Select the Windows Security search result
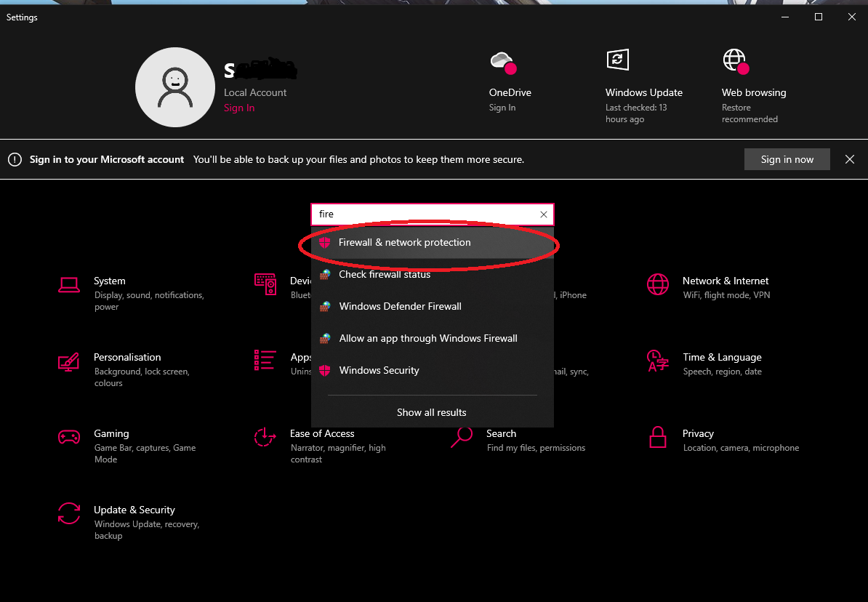 pyautogui.click(x=433, y=371)
